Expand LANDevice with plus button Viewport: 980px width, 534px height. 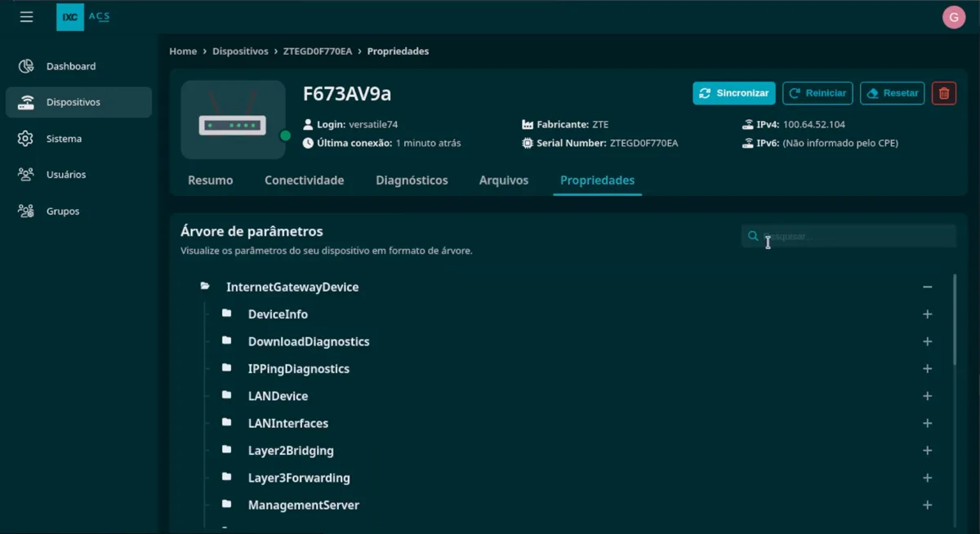tap(927, 396)
